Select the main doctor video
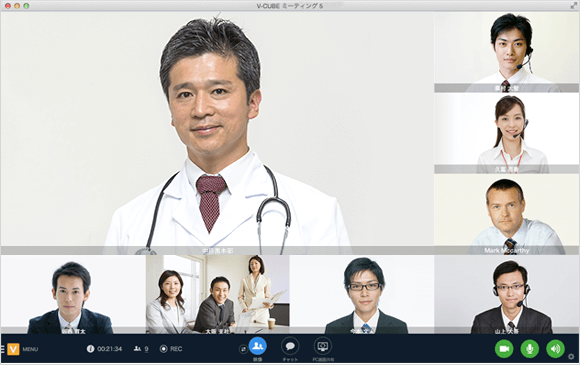This screenshot has height=365, width=580. coord(217,133)
